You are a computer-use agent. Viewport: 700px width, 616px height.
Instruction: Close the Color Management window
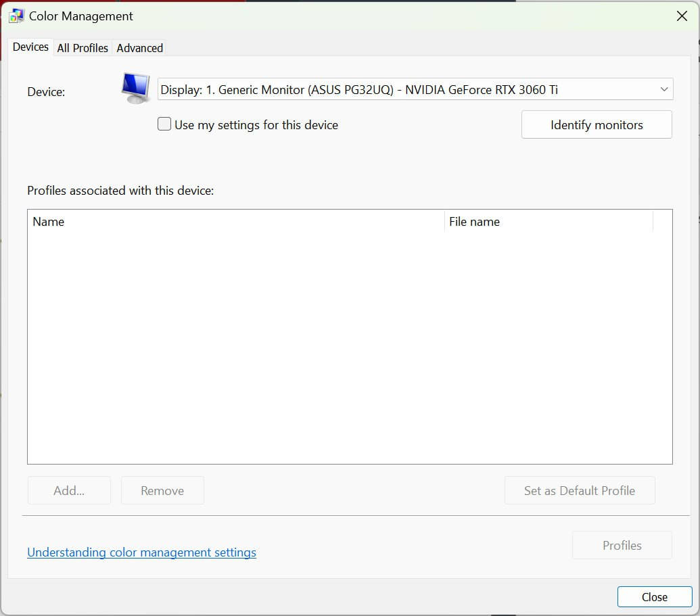click(682, 16)
